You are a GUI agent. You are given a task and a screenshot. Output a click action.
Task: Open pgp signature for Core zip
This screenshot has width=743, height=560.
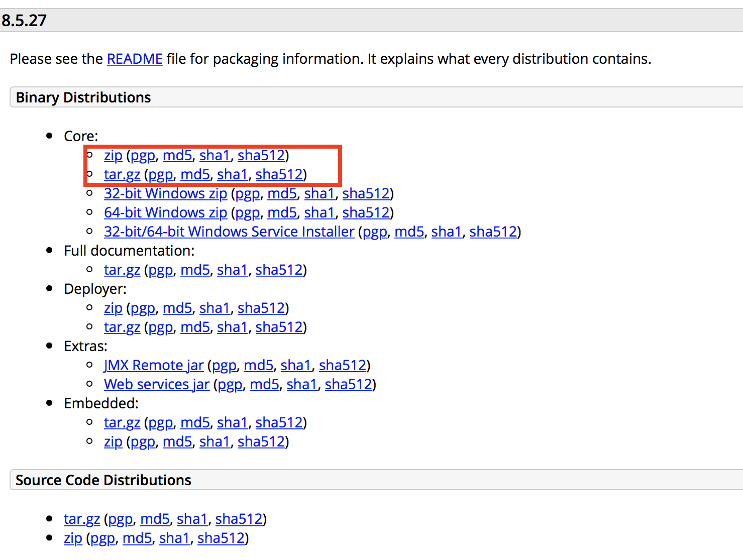coord(143,156)
